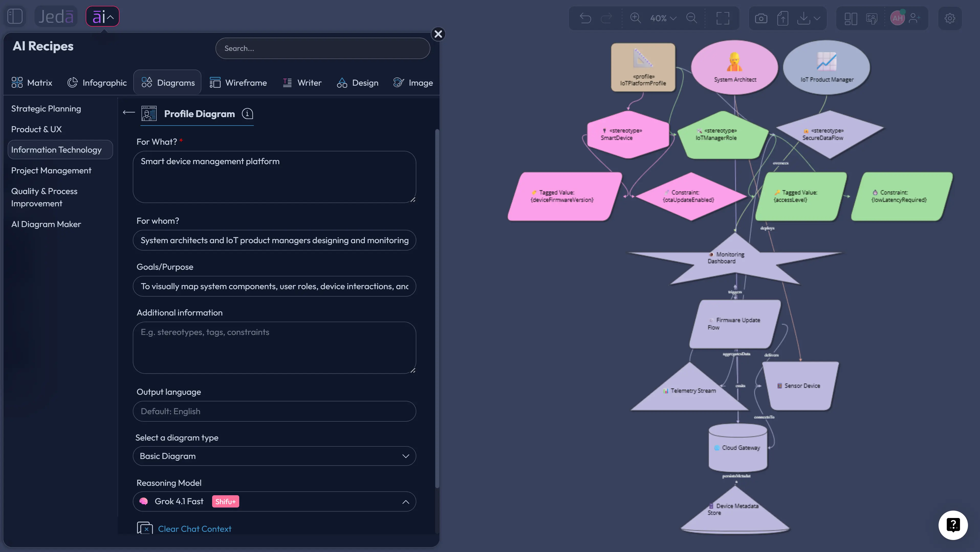
Task: Switch to the Design tab
Action: (358, 83)
